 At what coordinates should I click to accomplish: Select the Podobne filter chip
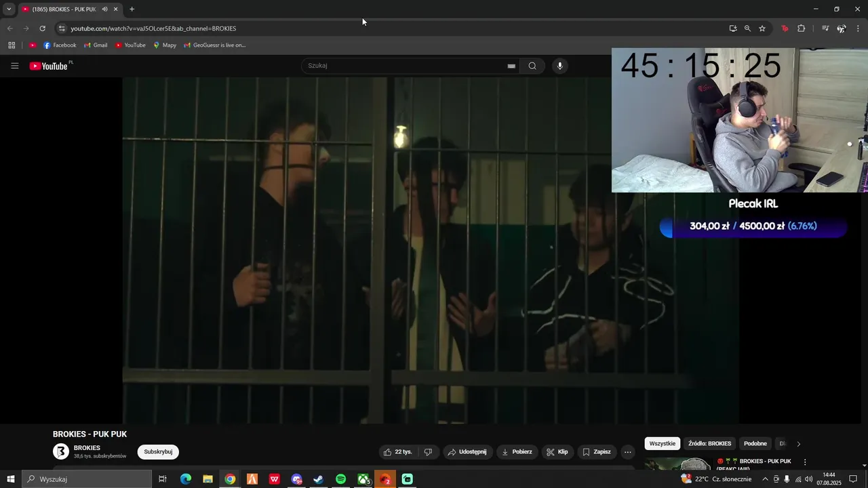pyautogui.click(x=755, y=443)
